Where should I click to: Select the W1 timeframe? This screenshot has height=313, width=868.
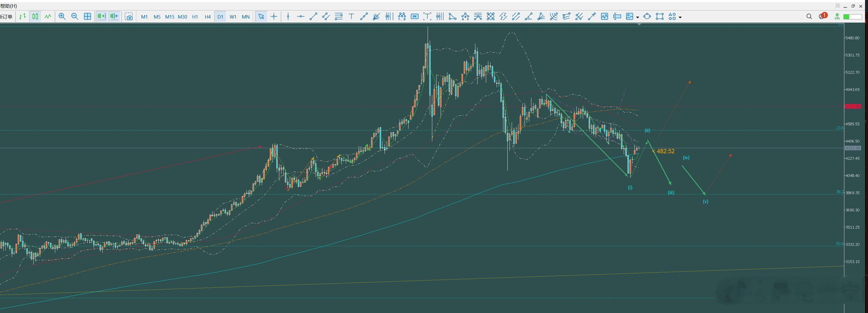tap(233, 16)
